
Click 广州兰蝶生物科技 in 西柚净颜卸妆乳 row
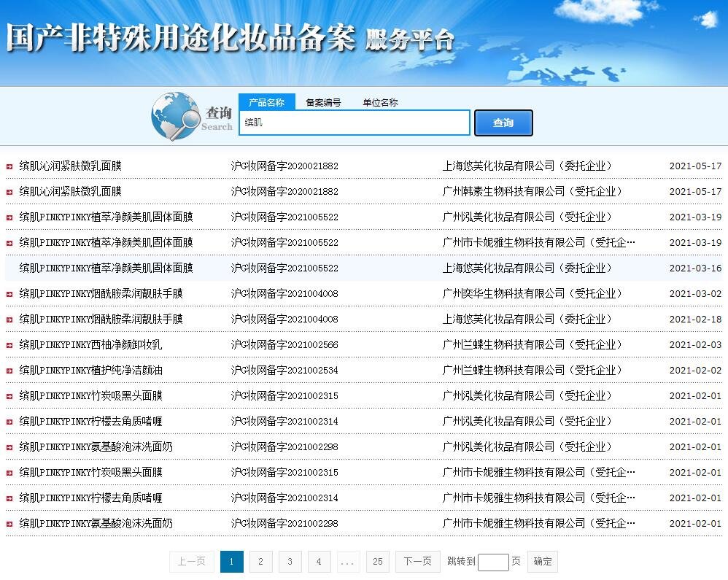click(532, 344)
